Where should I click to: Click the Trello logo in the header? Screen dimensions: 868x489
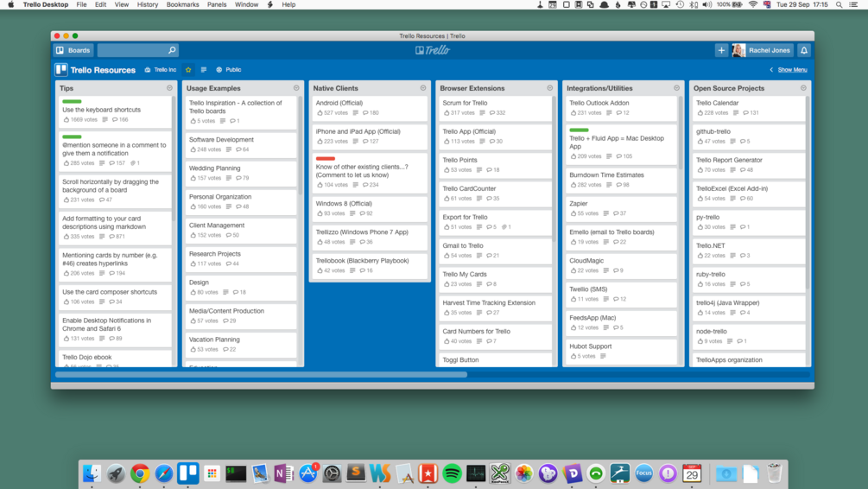tap(433, 50)
